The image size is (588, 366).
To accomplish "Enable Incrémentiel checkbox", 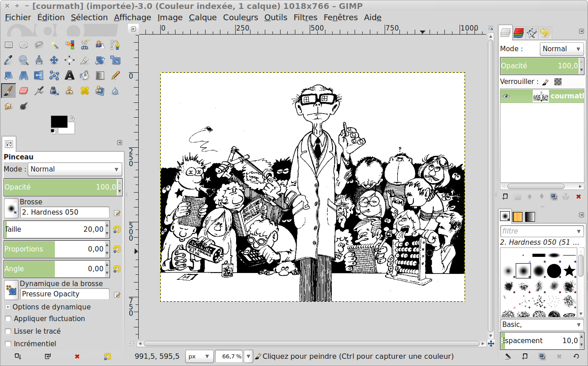I will [x=8, y=344].
